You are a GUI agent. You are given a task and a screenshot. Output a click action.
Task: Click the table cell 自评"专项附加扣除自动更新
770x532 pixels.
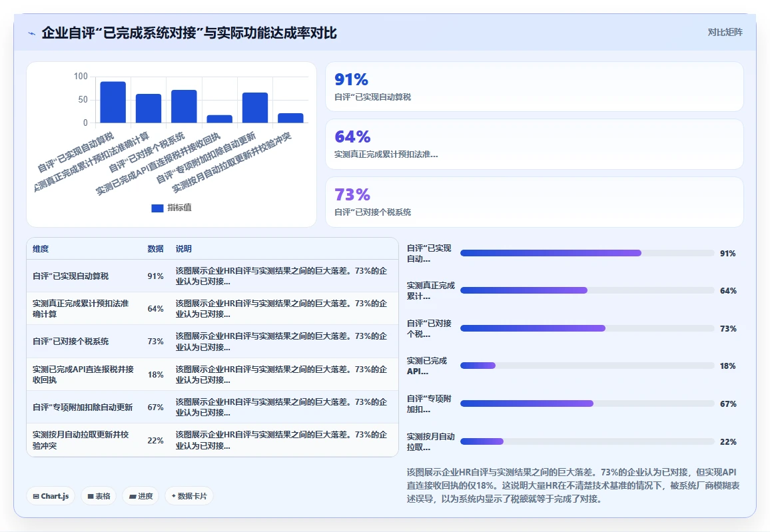(x=83, y=407)
